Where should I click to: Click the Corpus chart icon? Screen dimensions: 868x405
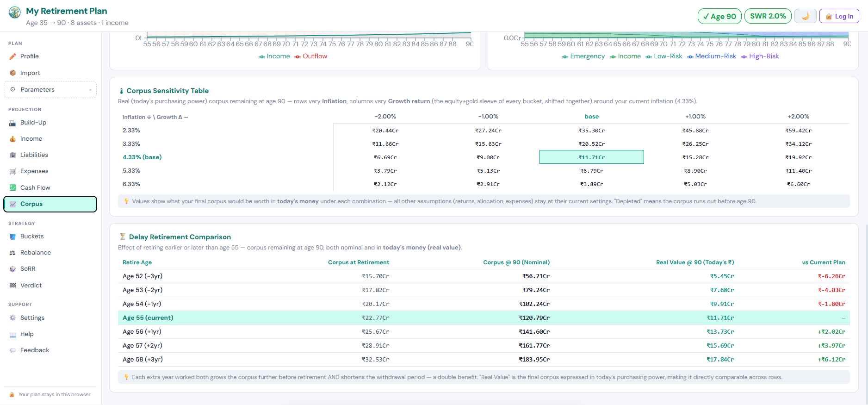point(13,204)
